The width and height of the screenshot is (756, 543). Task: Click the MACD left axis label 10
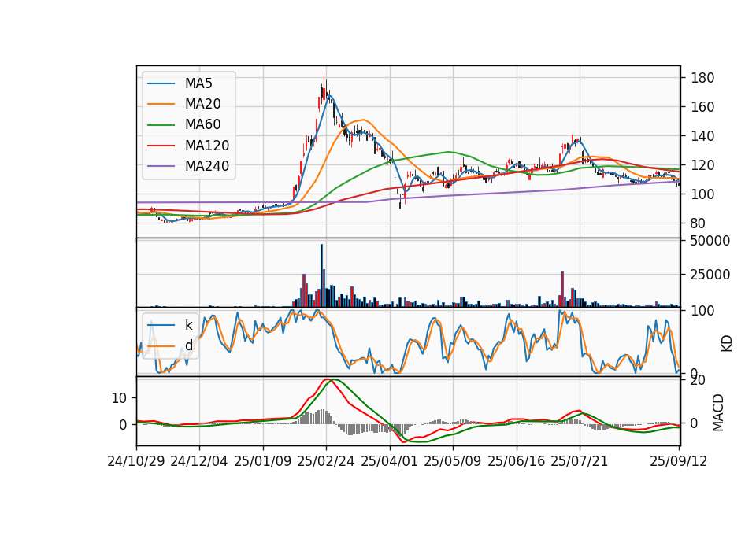[x=119, y=398]
